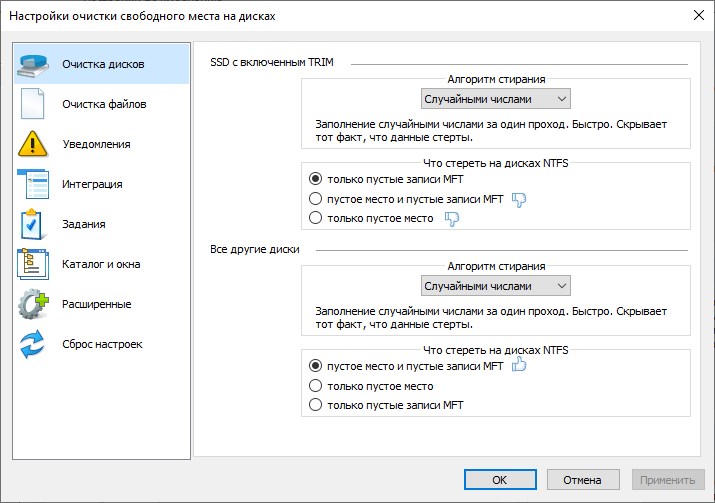Click the Advanced gear icon
This screenshot has height=503, width=715.
coord(32,304)
